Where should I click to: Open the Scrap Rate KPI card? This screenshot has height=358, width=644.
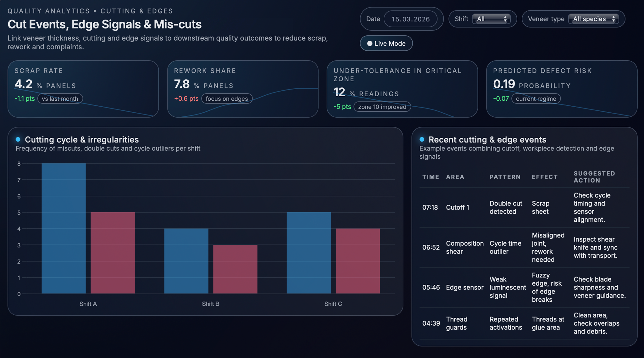pyautogui.click(x=83, y=89)
